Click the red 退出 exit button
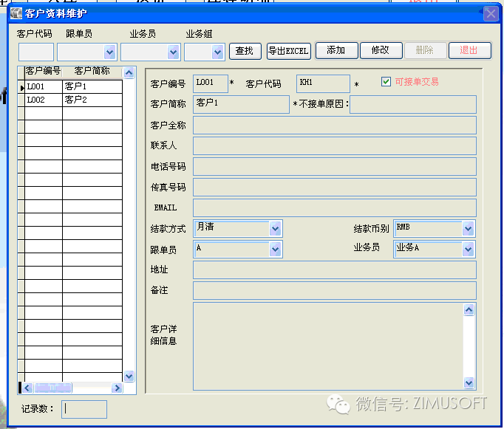The height and width of the screenshot is (429, 504). coord(469,50)
